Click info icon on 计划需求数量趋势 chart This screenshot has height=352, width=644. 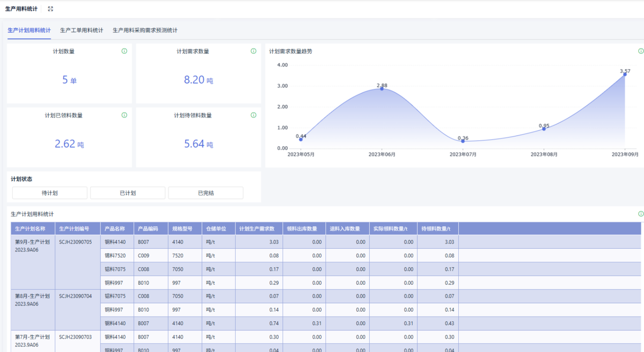point(641,51)
